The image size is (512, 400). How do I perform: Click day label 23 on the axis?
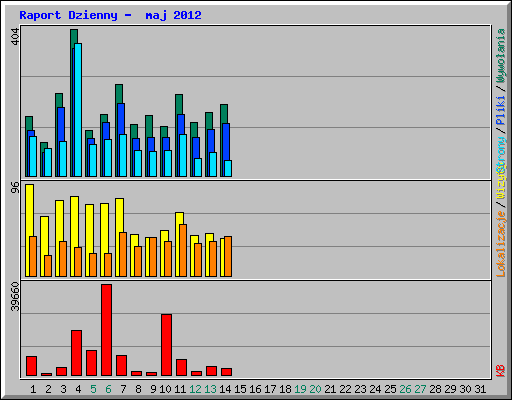[360, 389]
